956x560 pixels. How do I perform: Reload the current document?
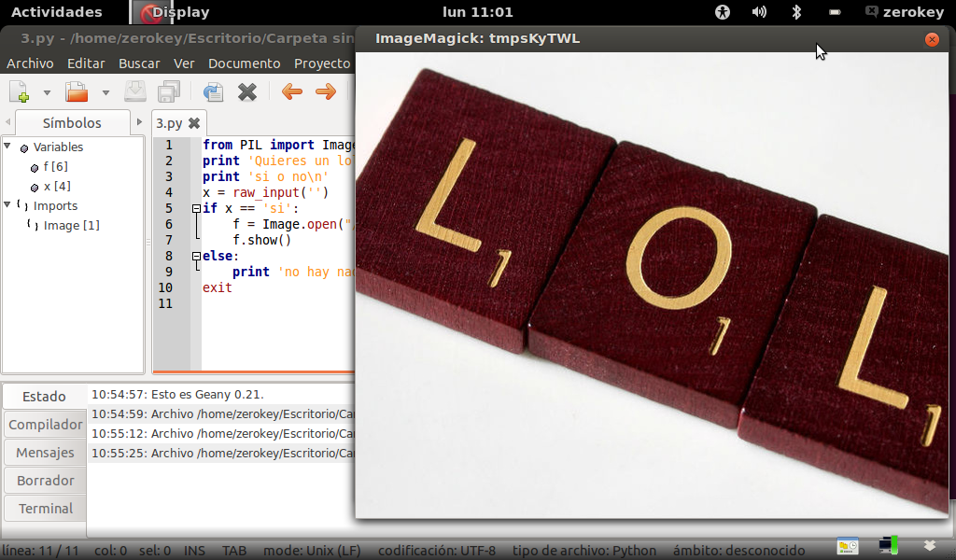[213, 91]
